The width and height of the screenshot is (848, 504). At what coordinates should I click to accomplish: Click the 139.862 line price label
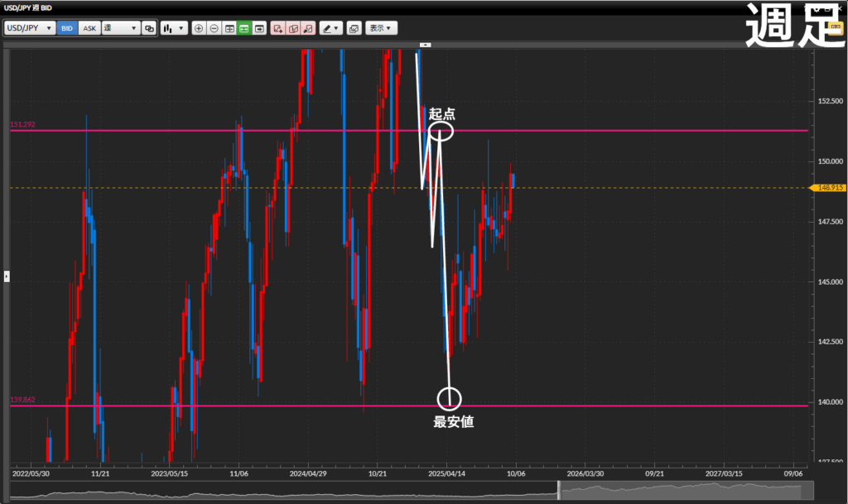22,400
